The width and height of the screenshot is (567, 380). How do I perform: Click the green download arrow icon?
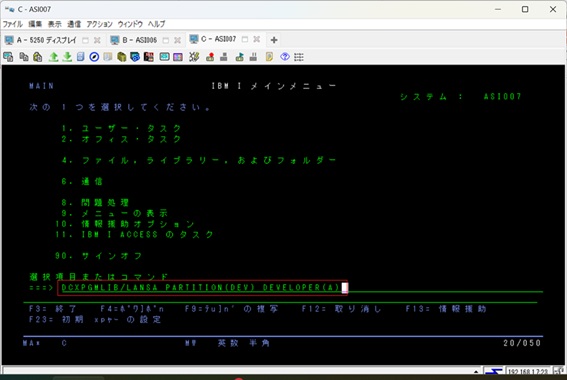click(x=67, y=57)
